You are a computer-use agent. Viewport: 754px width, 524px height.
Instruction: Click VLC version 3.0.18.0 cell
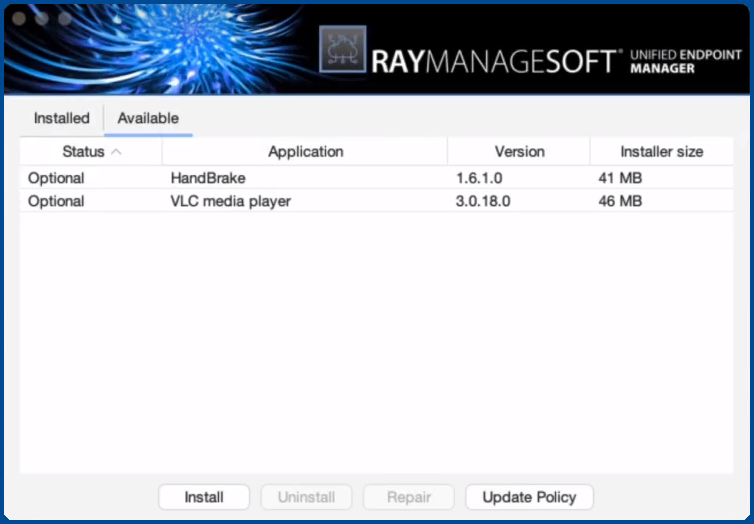[x=483, y=201]
